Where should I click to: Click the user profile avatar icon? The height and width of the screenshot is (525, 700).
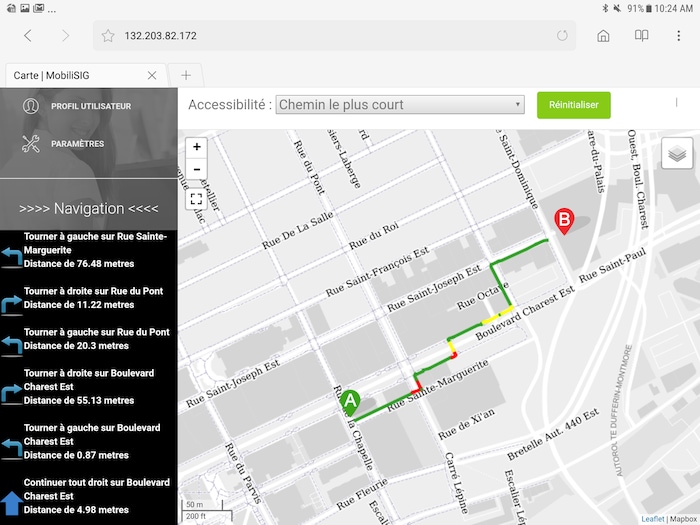(x=31, y=106)
